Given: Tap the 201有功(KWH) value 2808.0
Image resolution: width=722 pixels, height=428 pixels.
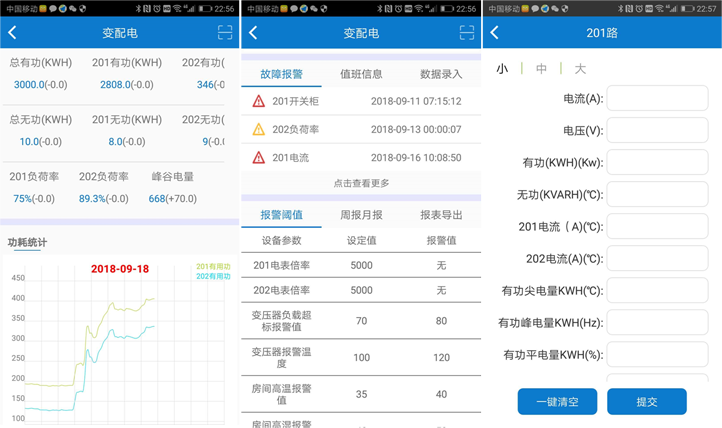Looking at the screenshot, I should pyautogui.click(x=115, y=85).
